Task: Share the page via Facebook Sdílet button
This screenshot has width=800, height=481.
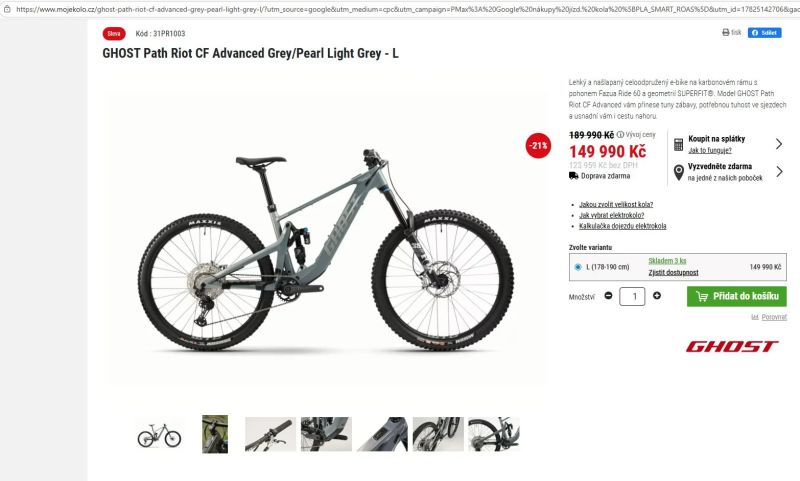Action: [764, 33]
